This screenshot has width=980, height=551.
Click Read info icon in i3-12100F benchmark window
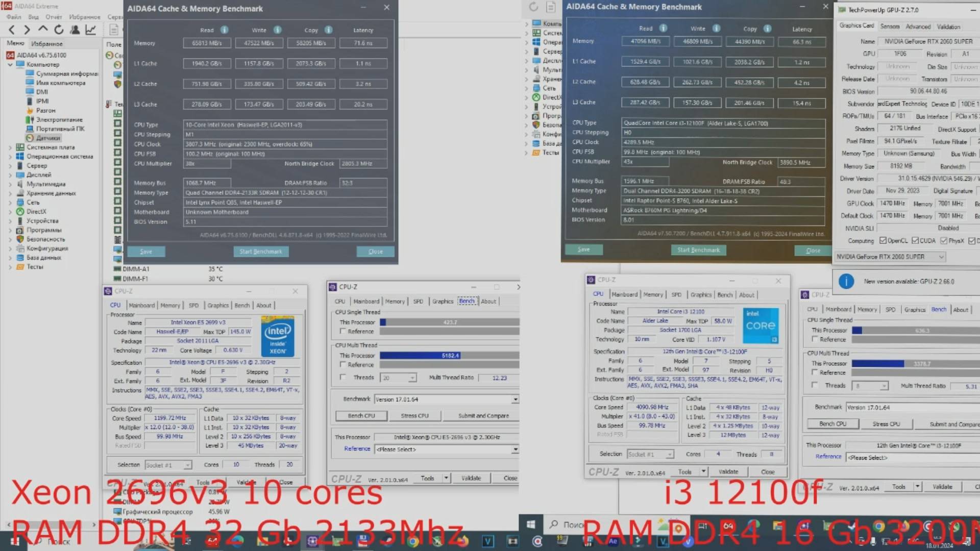coord(663,28)
